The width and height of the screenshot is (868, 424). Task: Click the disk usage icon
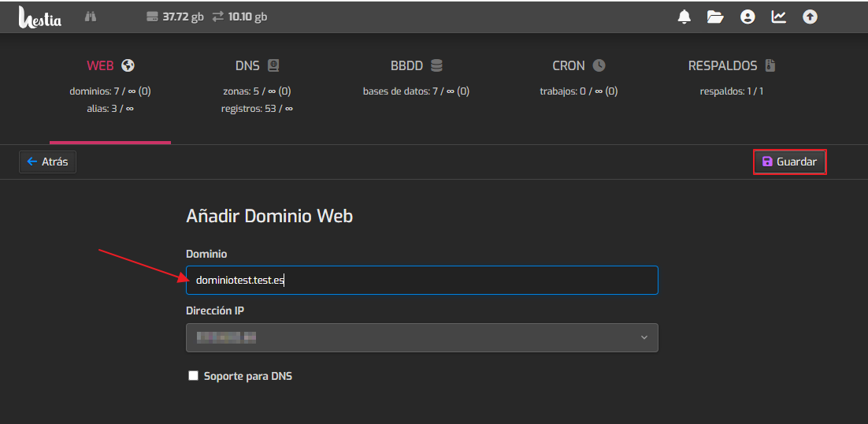[x=152, y=17]
